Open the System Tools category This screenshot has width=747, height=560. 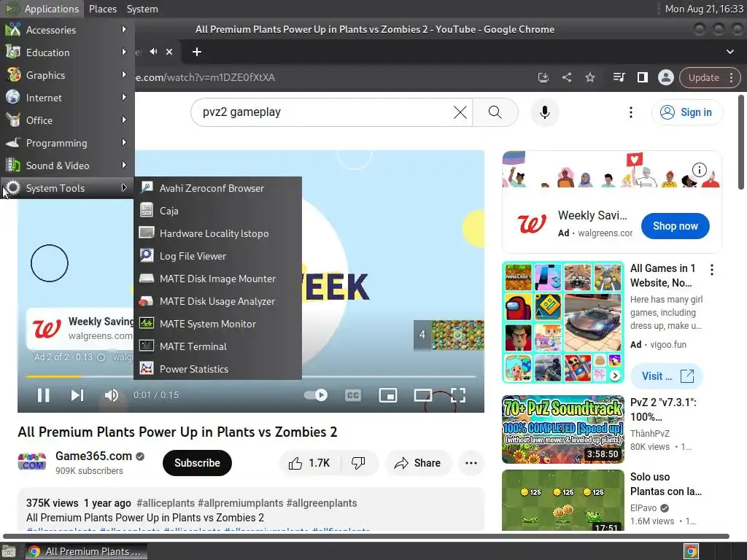[x=67, y=188]
